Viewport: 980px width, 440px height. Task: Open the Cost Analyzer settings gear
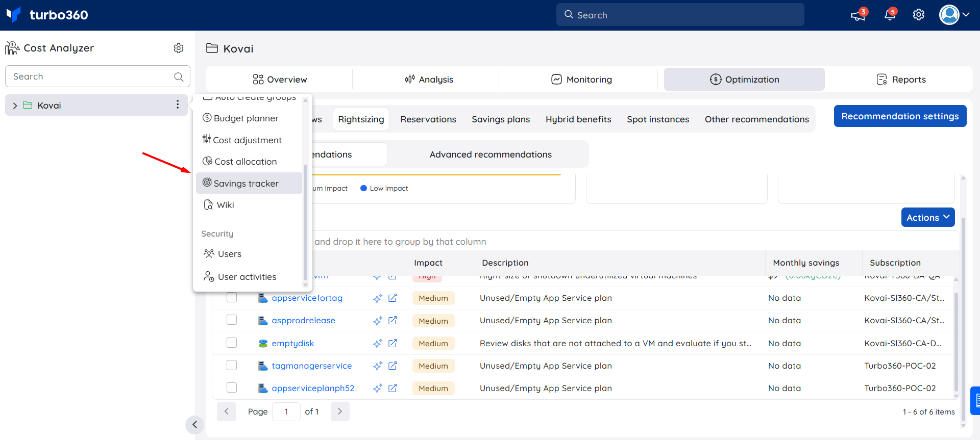pos(178,48)
